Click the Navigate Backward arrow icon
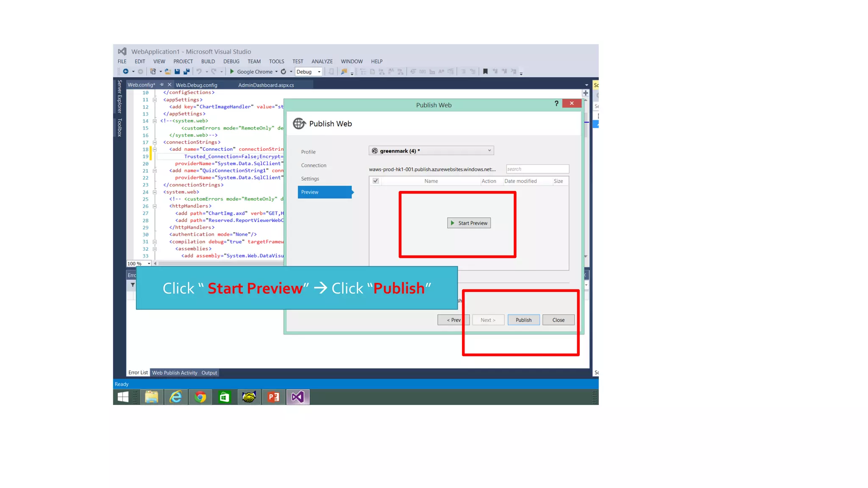 click(x=125, y=72)
